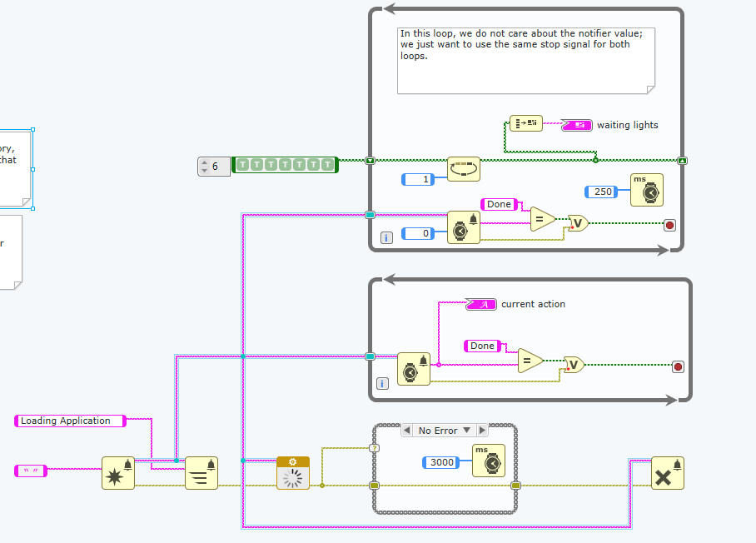Viewport: 756px width, 543px height.
Task: Select the 3000 ms Wait node in case structure
Action: coord(489,461)
